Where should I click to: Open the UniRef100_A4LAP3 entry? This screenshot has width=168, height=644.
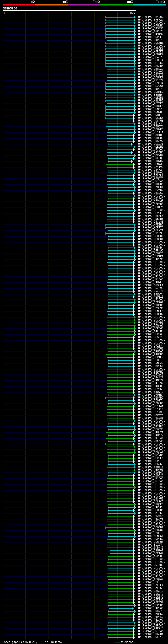(151, 101)
